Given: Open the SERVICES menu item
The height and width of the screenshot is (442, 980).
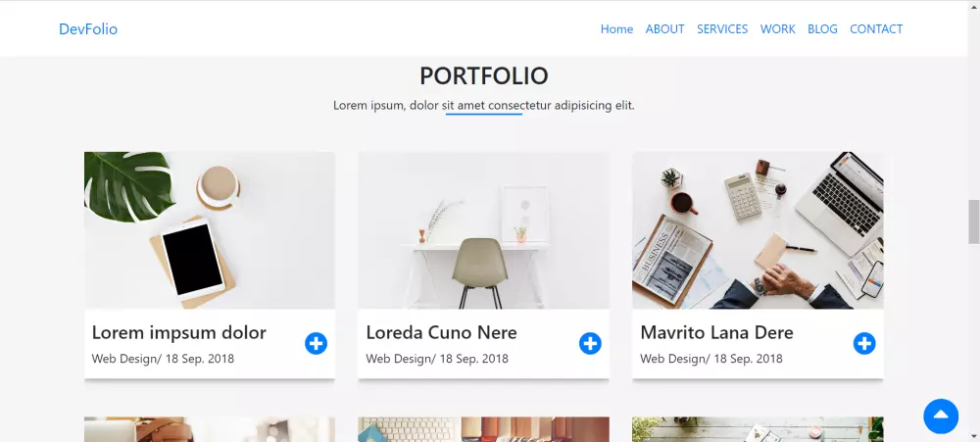Looking at the screenshot, I should click(x=722, y=28).
